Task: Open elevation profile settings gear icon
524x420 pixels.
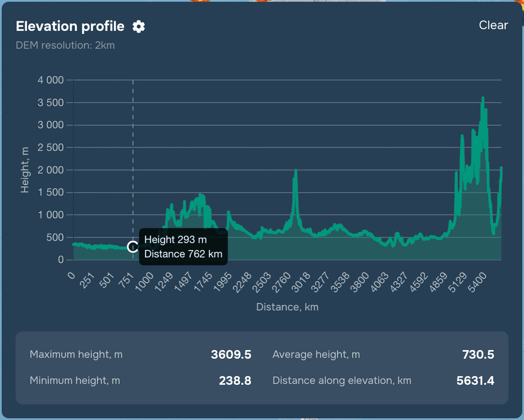Action: click(x=138, y=27)
